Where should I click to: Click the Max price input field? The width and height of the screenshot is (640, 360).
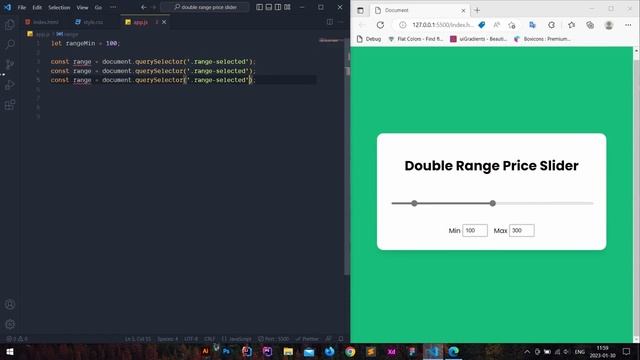[522, 231]
